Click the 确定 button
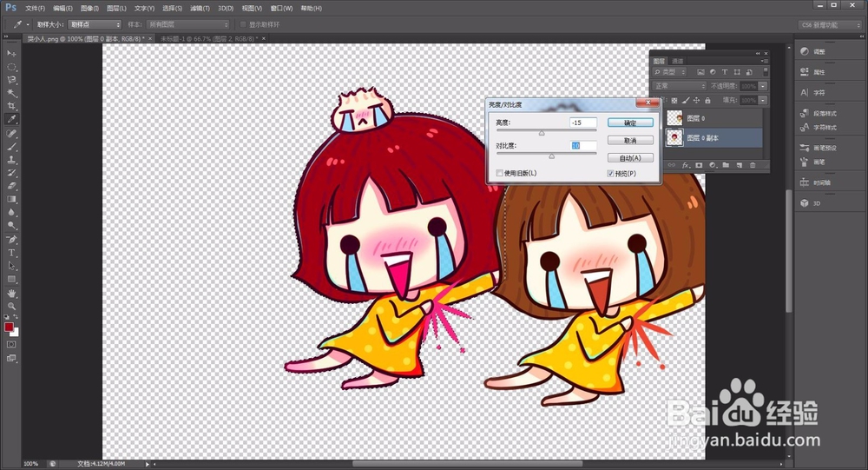 click(x=630, y=122)
